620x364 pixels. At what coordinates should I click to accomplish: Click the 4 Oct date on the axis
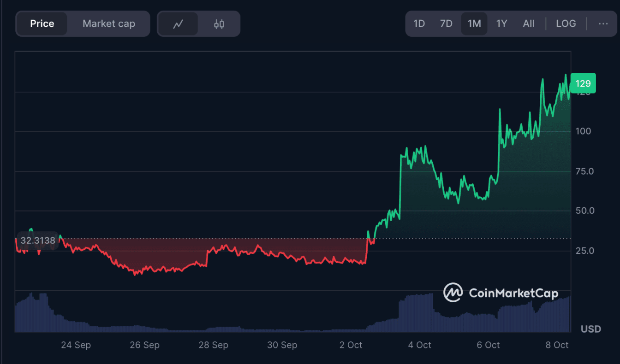click(x=420, y=345)
